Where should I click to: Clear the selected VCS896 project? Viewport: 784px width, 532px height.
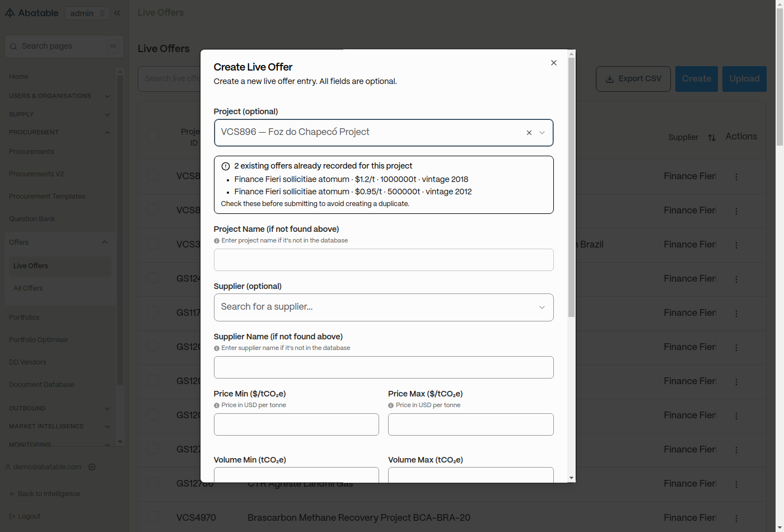(x=529, y=133)
